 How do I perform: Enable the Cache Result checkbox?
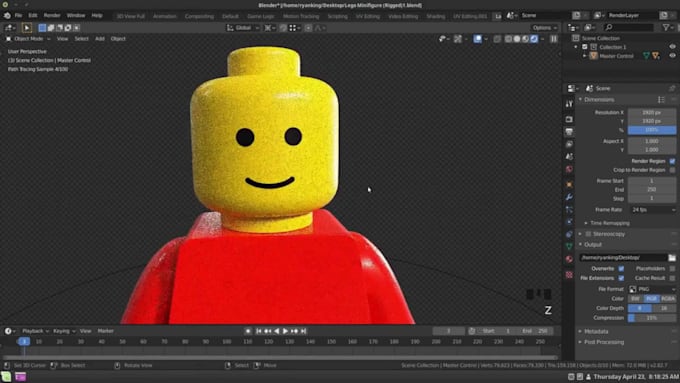click(x=672, y=278)
